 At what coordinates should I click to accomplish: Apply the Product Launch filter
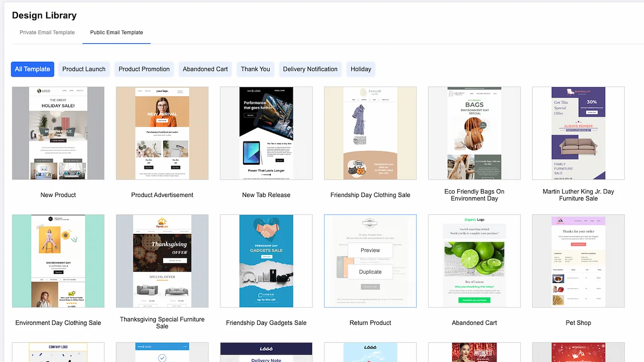pos(84,69)
